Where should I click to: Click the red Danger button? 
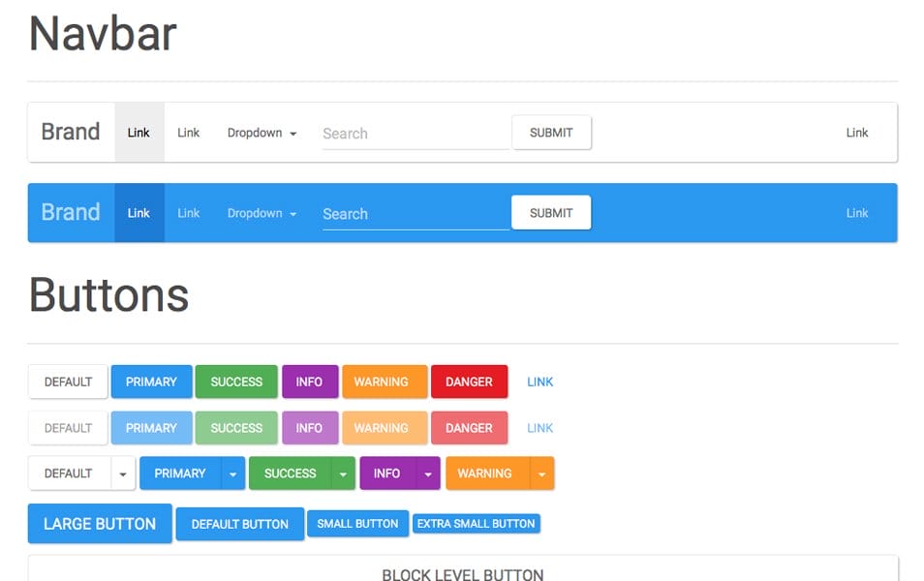[469, 382]
